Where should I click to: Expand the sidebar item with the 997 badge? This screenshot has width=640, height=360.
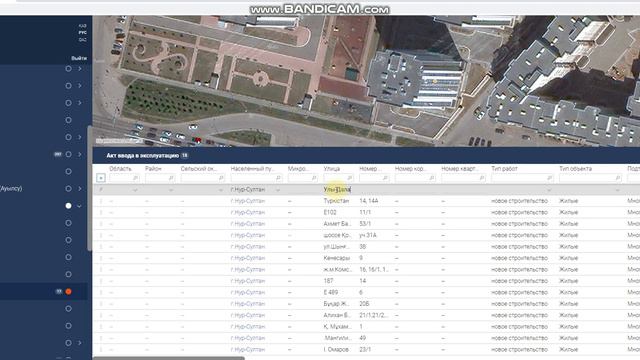80,154
